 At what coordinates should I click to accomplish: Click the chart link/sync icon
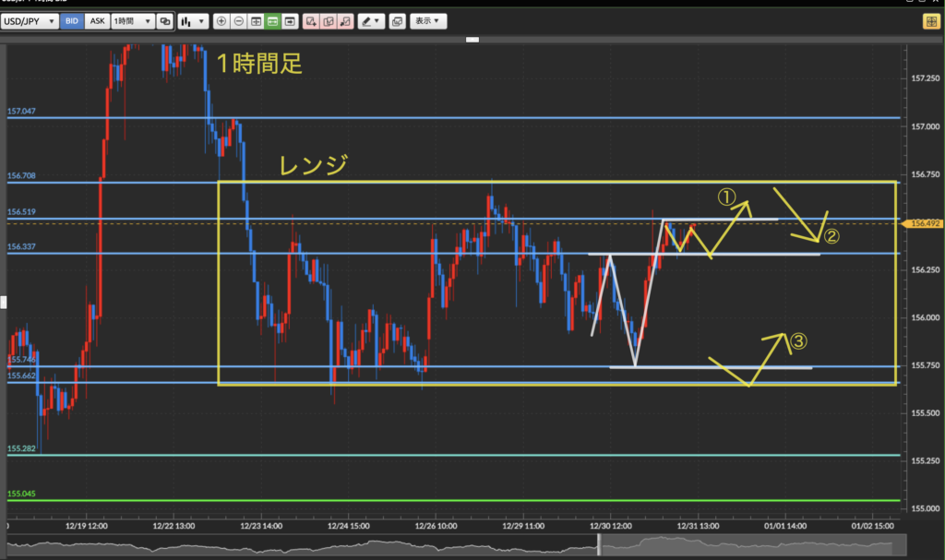[164, 20]
